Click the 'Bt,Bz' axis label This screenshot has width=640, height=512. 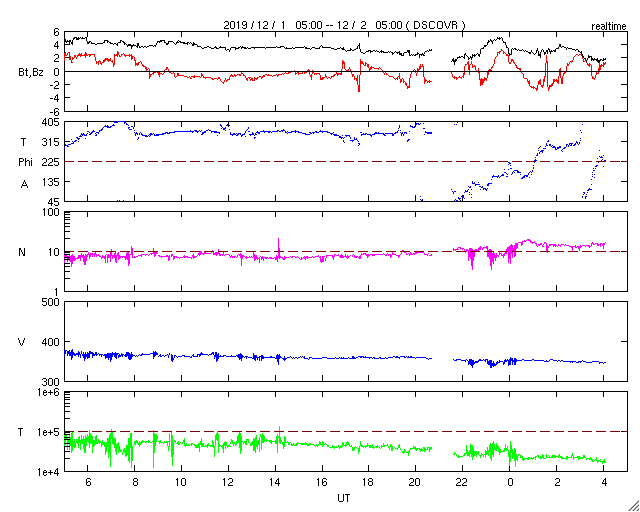31,74
